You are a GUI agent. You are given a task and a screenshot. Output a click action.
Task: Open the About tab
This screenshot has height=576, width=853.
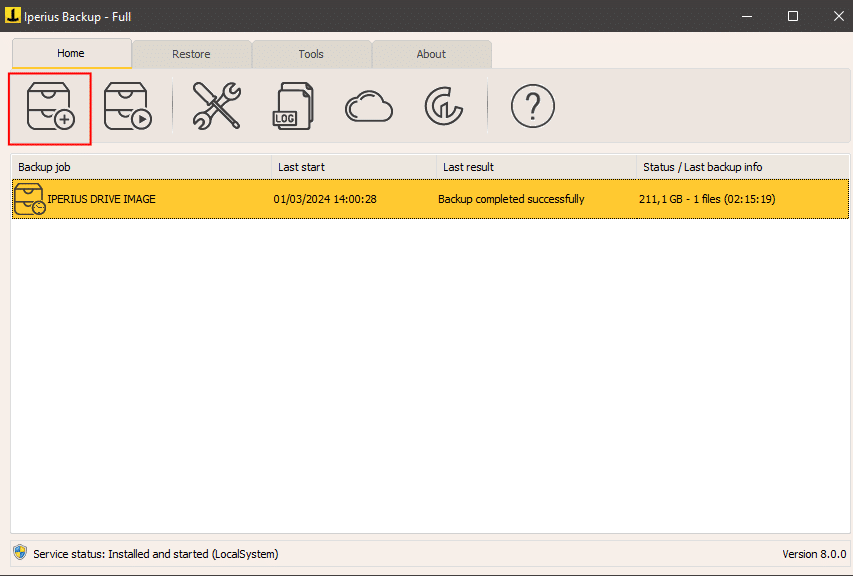(431, 54)
